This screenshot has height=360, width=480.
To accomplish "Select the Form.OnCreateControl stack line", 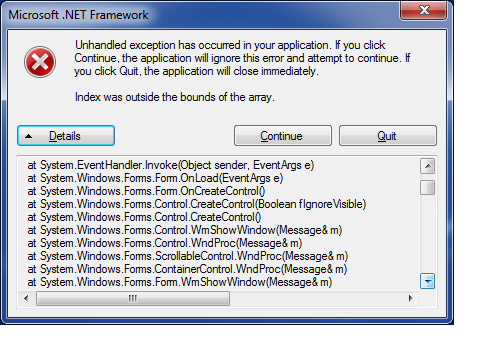I will click(146, 191).
